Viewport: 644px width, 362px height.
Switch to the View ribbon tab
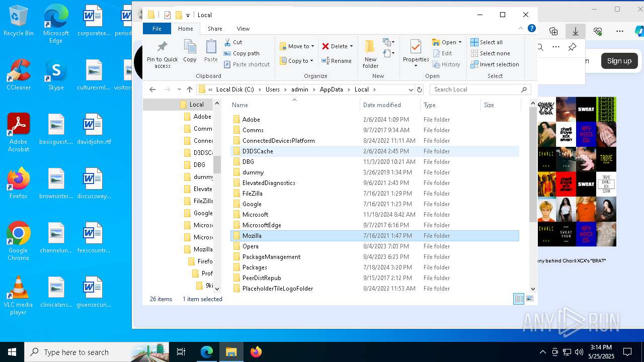pos(243,29)
